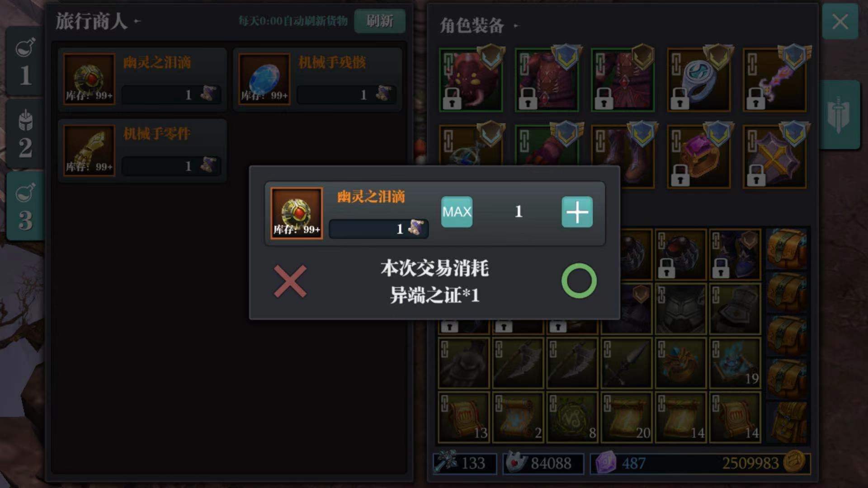Confirm the trade with green circle
This screenshot has height=488, width=868.
[x=579, y=281]
